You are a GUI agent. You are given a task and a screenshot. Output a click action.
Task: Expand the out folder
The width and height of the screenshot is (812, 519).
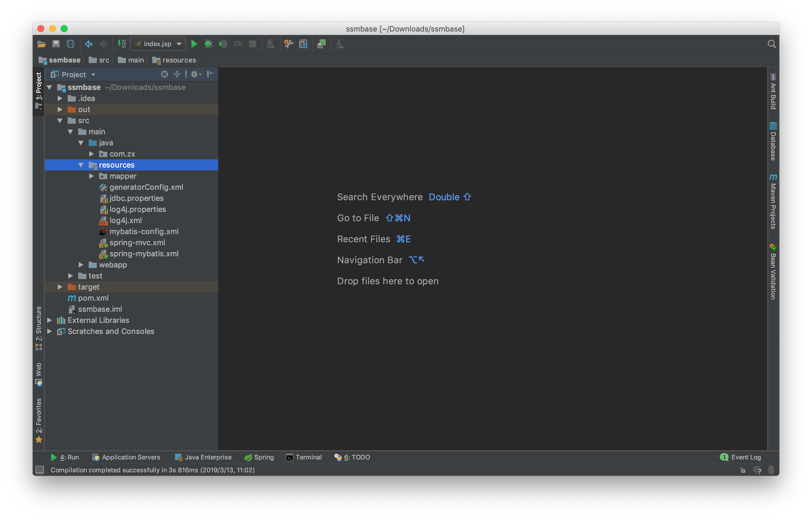[x=60, y=110]
